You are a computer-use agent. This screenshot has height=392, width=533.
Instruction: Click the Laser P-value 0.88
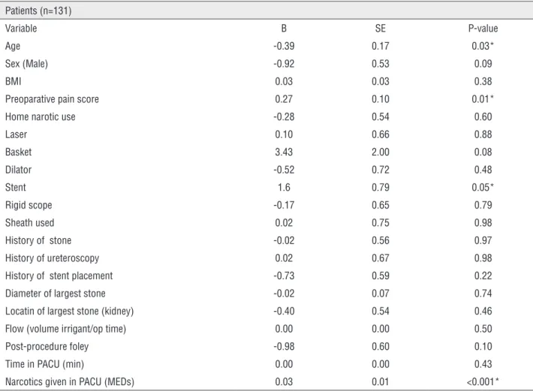click(x=483, y=134)
